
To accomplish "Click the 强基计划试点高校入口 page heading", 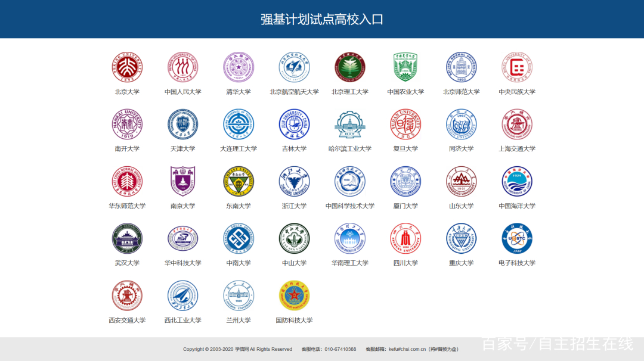I will 322,19.
